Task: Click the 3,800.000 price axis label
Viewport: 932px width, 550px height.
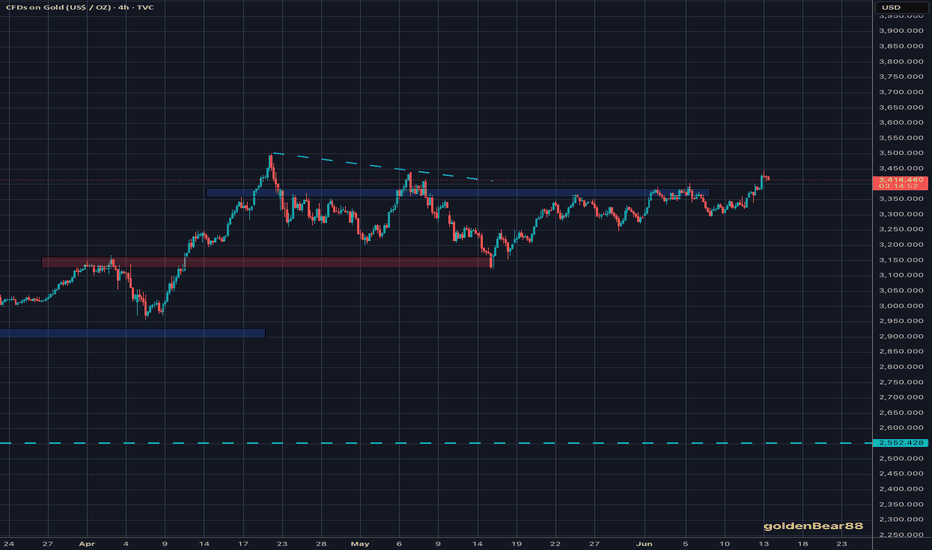Action: 900,61
